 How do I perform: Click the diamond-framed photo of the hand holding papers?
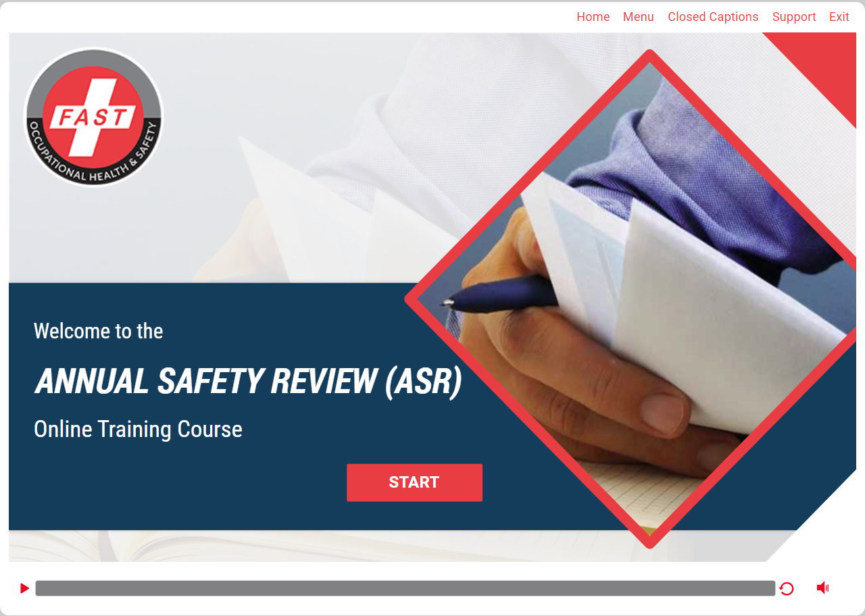[x=649, y=297]
